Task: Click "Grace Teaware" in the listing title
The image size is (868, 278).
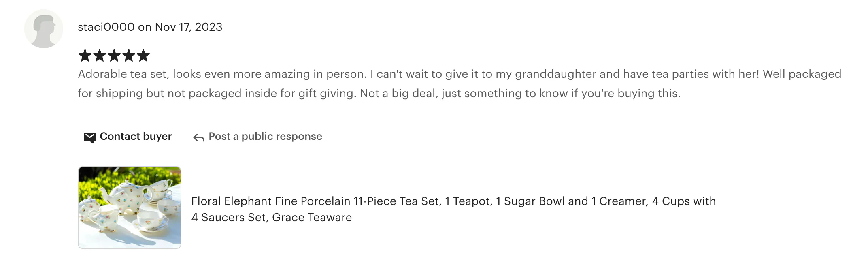Action: (312, 218)
